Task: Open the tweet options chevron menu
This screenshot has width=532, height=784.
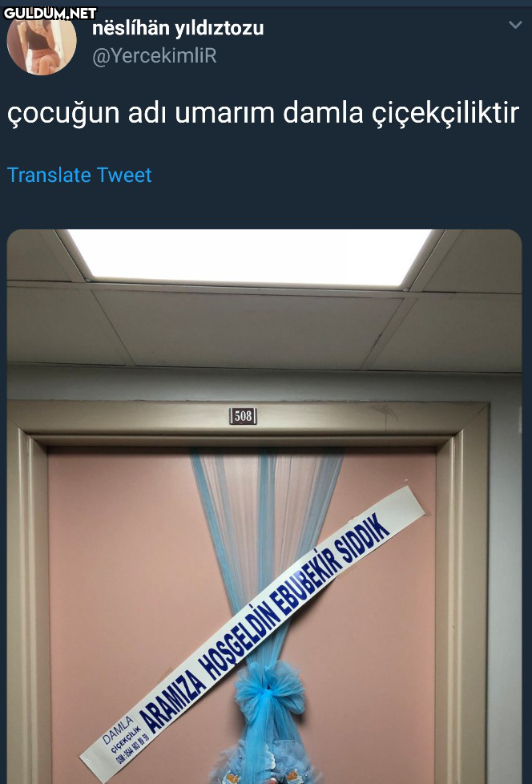Action: (515, 25)
